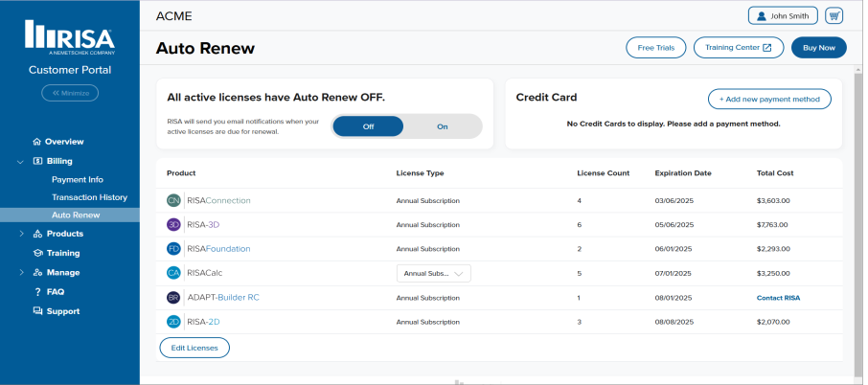Click the Product column header
Image resolution: width=868 pixels, height=385 pixels.
click(181, 173)
